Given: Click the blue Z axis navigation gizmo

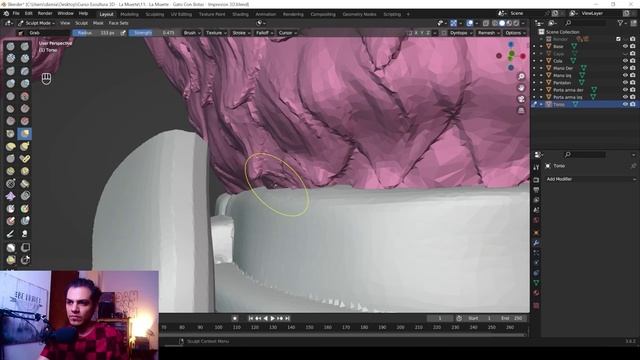Looking at the screenshot, I should [x=511, y=44].
